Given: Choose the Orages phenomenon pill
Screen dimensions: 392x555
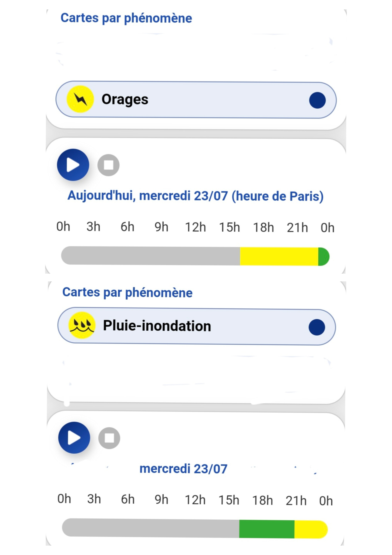Looking at the screenshot, I should tap(196, 100).
